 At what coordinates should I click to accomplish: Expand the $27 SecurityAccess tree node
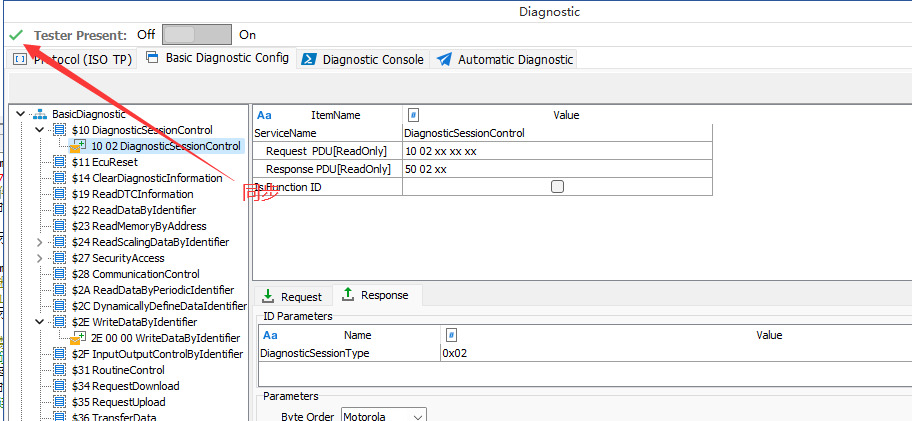(40, 258)
